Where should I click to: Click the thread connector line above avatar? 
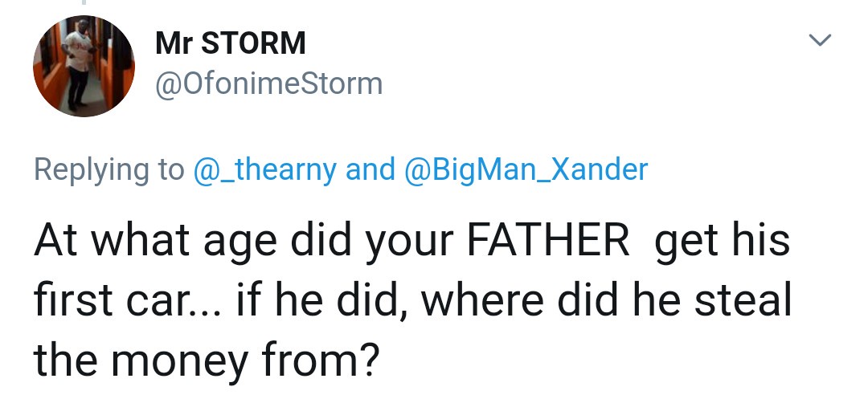[83, 4]
